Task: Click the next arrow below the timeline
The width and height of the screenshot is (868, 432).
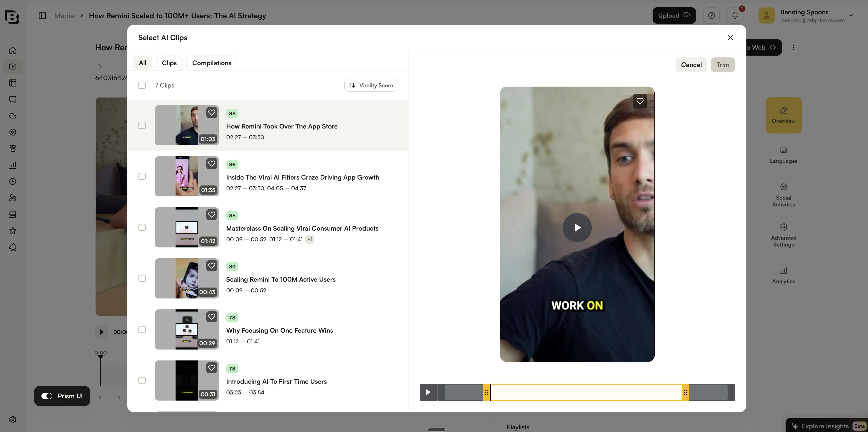Action: pyautogui.click(x=119, y=398)
